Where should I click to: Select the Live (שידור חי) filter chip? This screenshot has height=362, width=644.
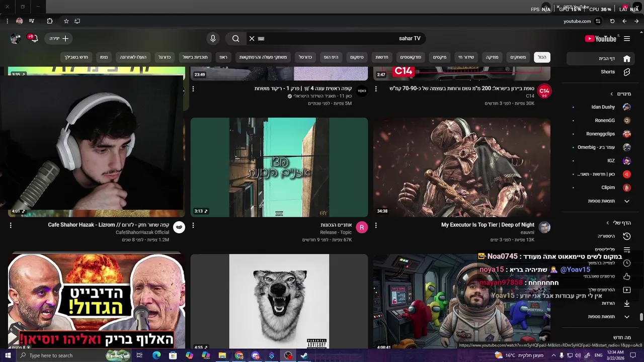click(x=466, y=57)
